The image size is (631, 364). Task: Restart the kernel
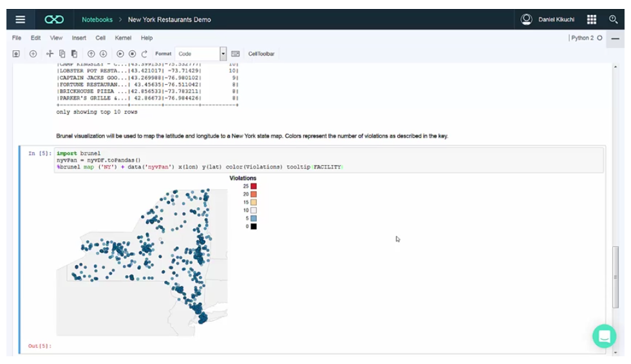(x=144, y=54)
